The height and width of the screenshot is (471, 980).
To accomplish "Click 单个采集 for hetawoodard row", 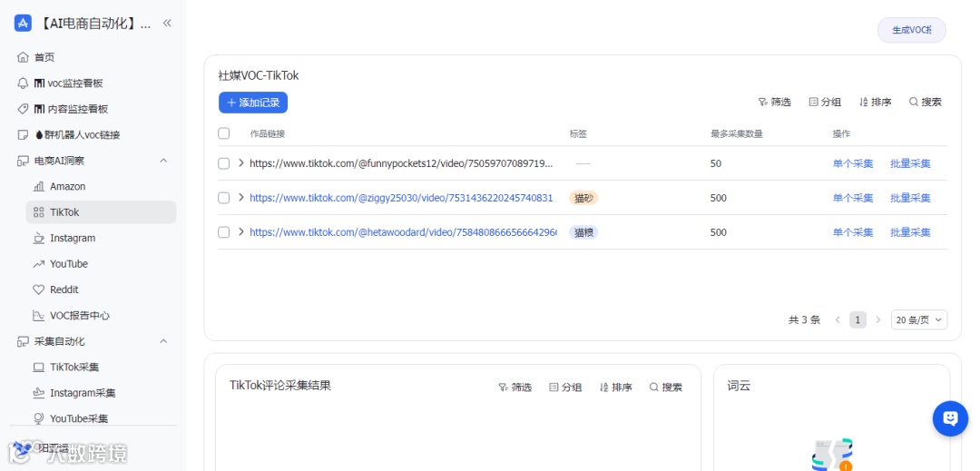I will pos(852,232).
